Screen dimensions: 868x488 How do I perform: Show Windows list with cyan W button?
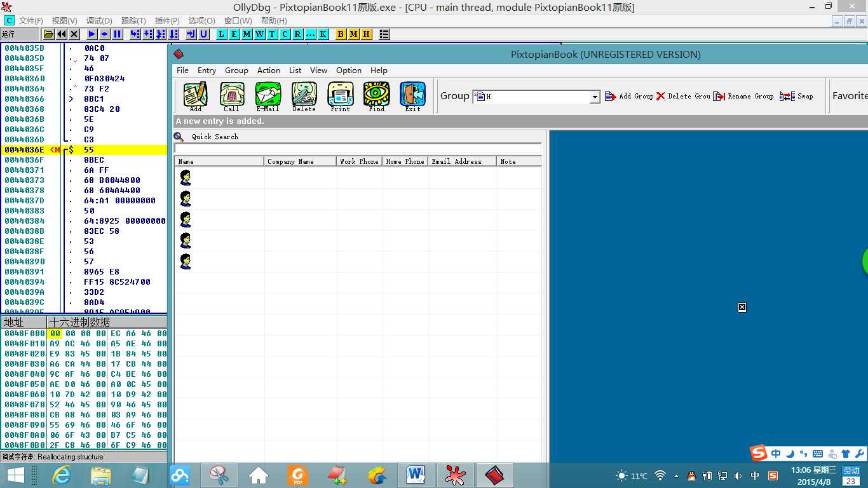click(260, 34)
